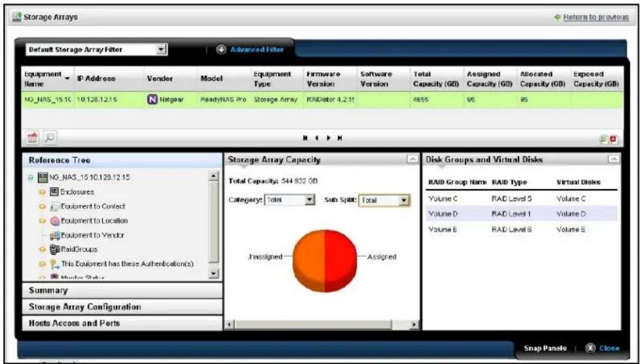Select the Volume D RAID Level 1 row
Viewport: 640px width, 364px height.
pyautogui.click(x=522, y=214)
